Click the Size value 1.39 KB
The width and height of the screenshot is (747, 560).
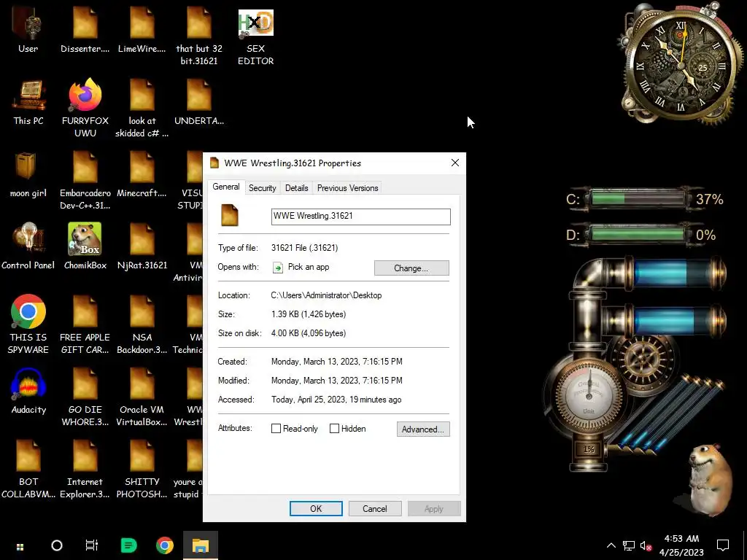pyautogui.click(x=309, y=314)
